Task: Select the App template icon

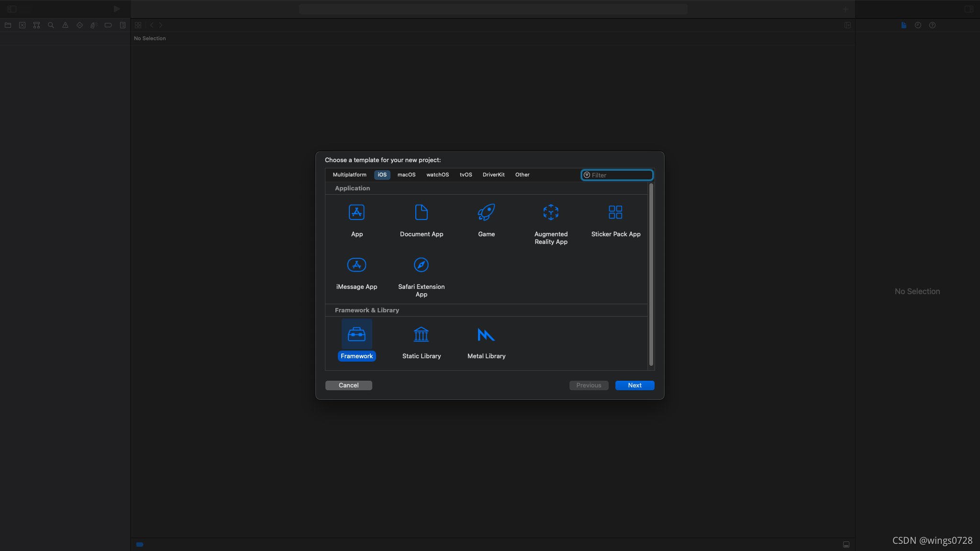Action: click(356, 212)
